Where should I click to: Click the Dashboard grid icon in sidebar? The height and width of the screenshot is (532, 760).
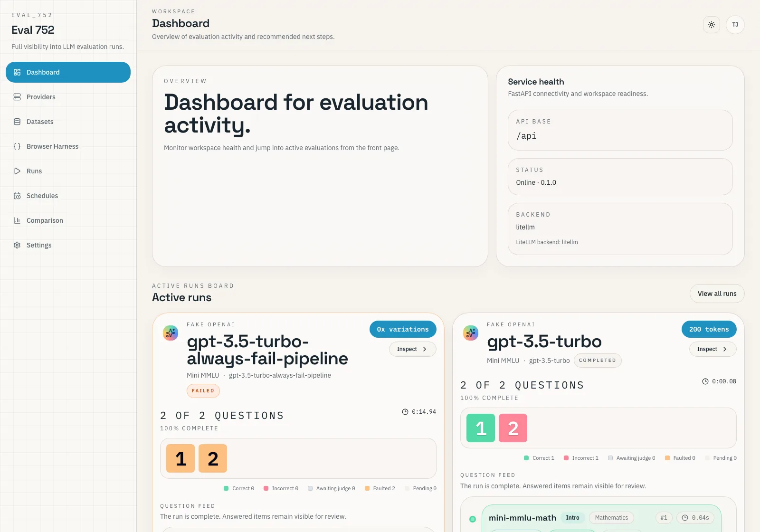[17, 72]
